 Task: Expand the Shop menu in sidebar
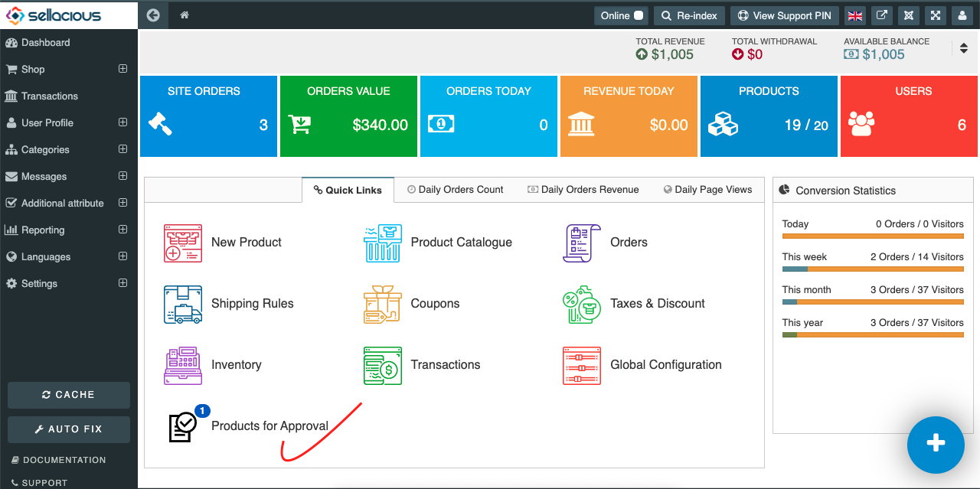[x=122, y=69]
